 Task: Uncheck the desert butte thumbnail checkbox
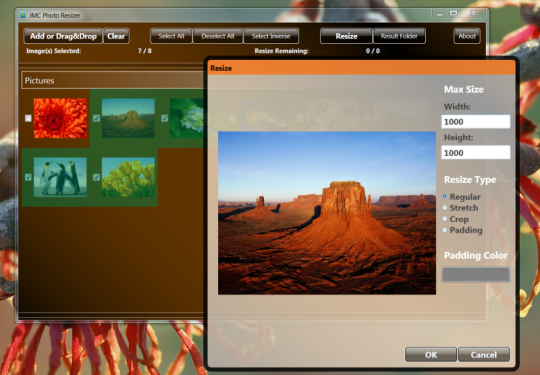click(x=96, y=118)
